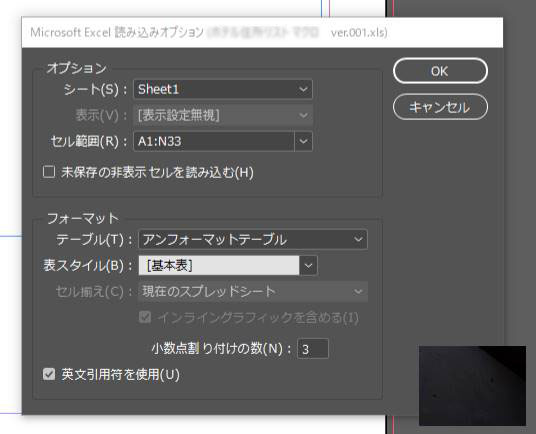536x434 pixels.
Task: Click the オプション group label
Action: (77, 68)
